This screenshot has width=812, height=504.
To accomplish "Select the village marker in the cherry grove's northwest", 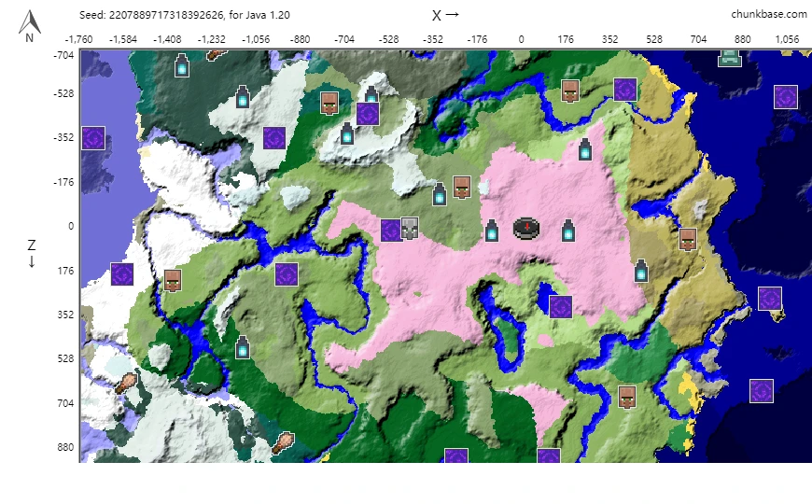I will point(462,187).
